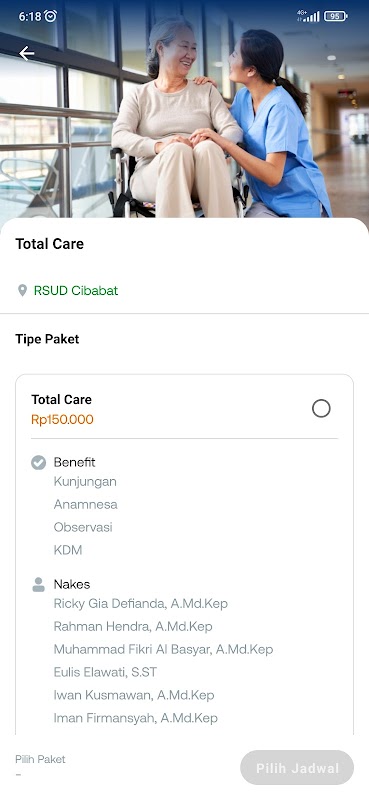Viewport: 369px width, 800px height.
Task: Tap the alarm clock status icon
Action: (50, 16)
